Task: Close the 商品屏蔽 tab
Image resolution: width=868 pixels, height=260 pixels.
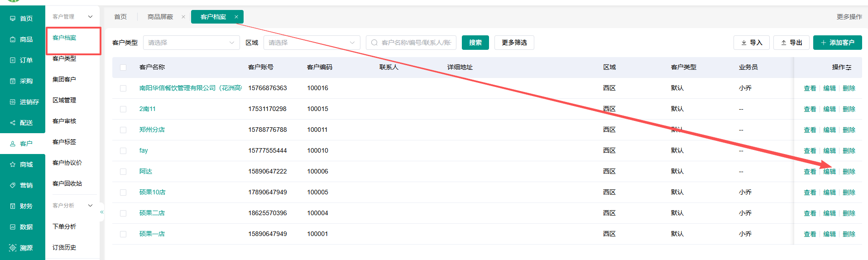Action: [x=183, y=17]
